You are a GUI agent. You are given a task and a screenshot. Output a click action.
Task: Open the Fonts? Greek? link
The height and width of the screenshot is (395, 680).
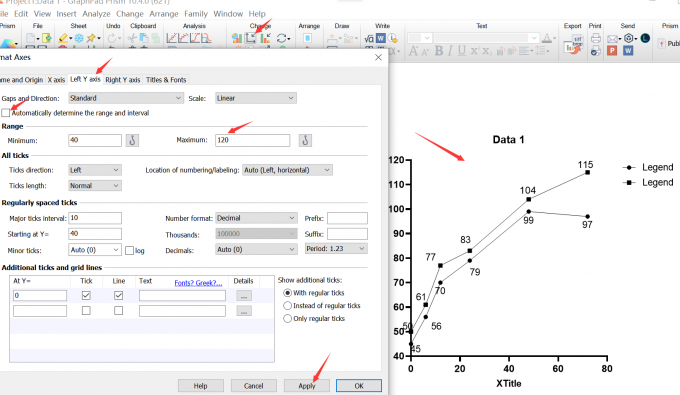click(x=198, y=283)
